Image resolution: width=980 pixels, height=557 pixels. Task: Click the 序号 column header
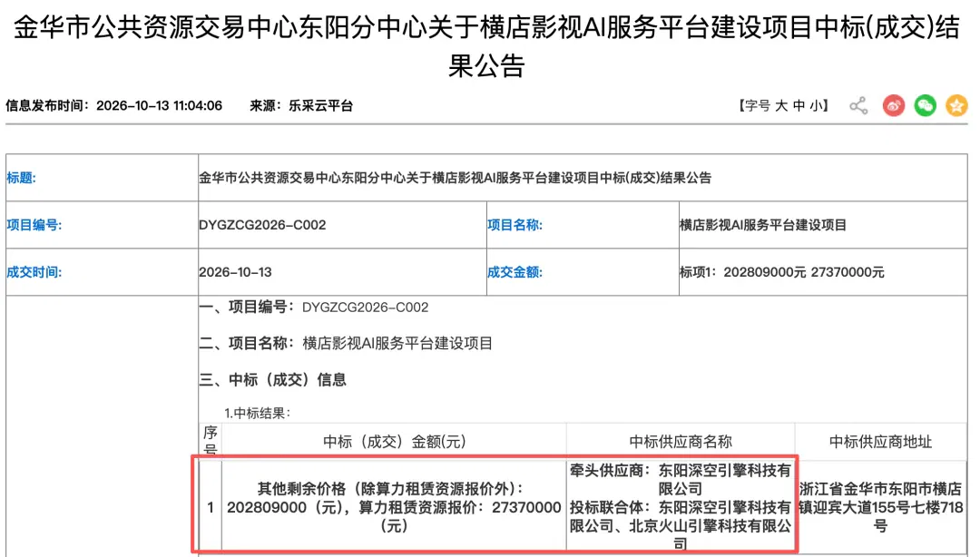pos(210,441)
